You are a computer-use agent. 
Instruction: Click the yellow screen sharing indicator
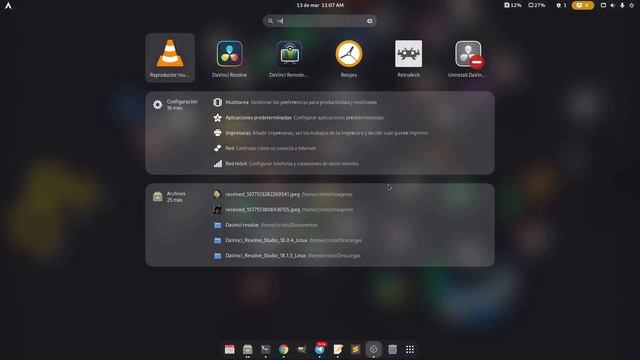(x=582, y=5)
